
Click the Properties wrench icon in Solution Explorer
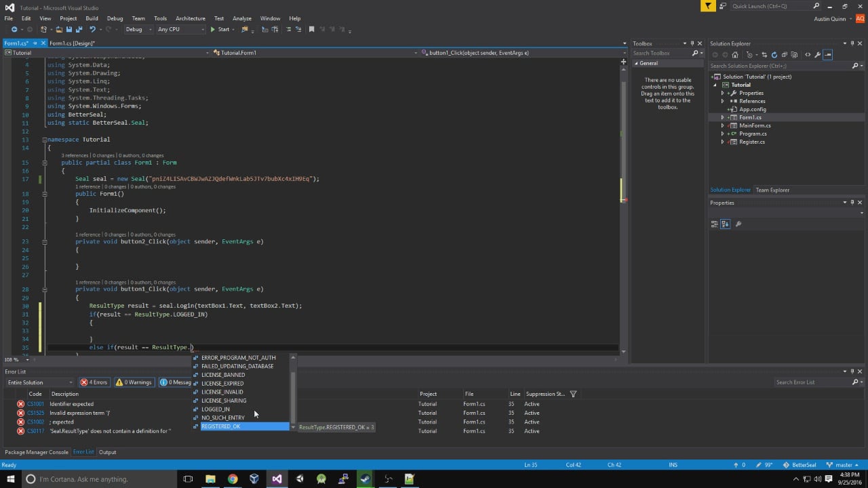tap(817, 55)
